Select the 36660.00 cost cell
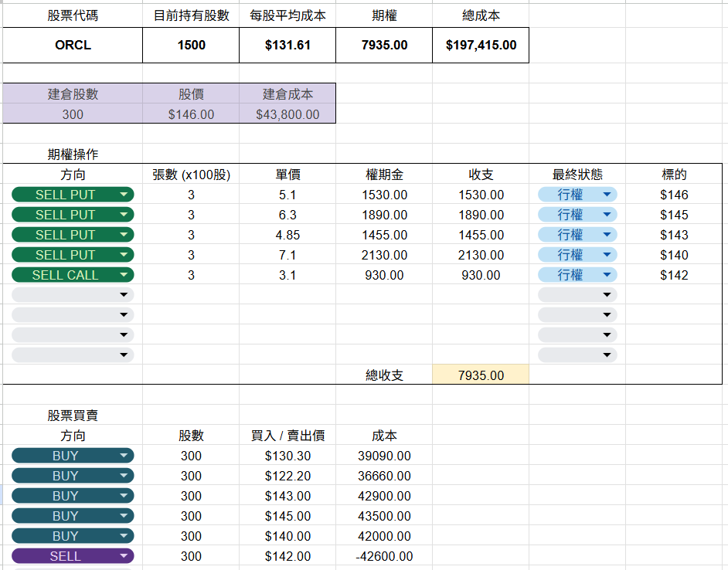The image size is (728, 570). click(384, 476)
